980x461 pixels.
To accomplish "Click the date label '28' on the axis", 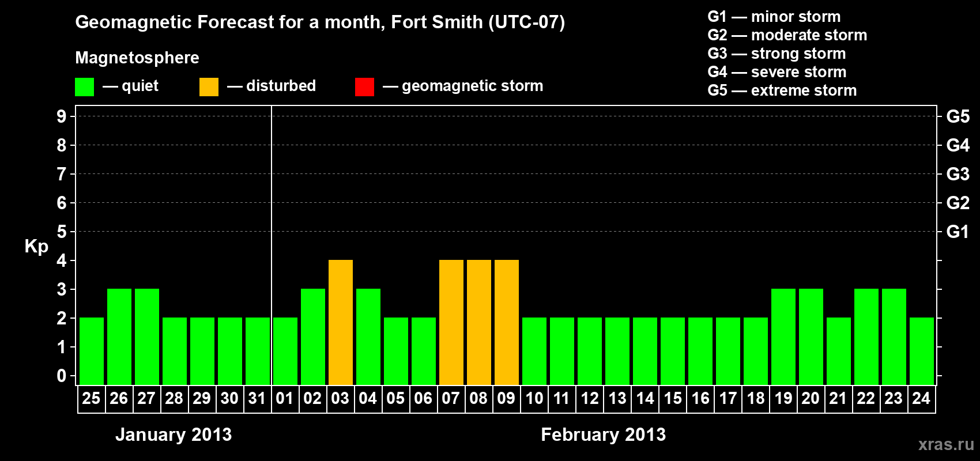I will (x=174, y=398).
